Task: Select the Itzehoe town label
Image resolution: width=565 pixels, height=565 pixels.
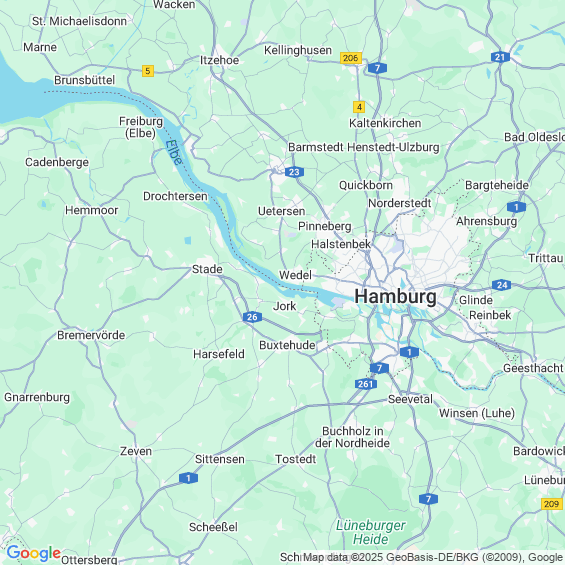Action: [x=219, y=60]
